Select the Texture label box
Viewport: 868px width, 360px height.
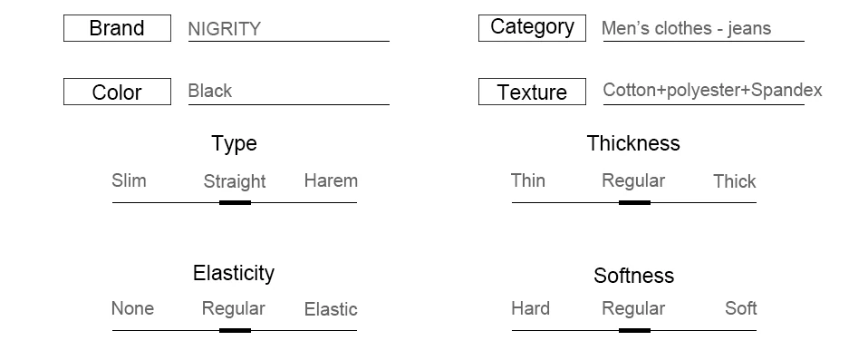click(x=532, y=92)
